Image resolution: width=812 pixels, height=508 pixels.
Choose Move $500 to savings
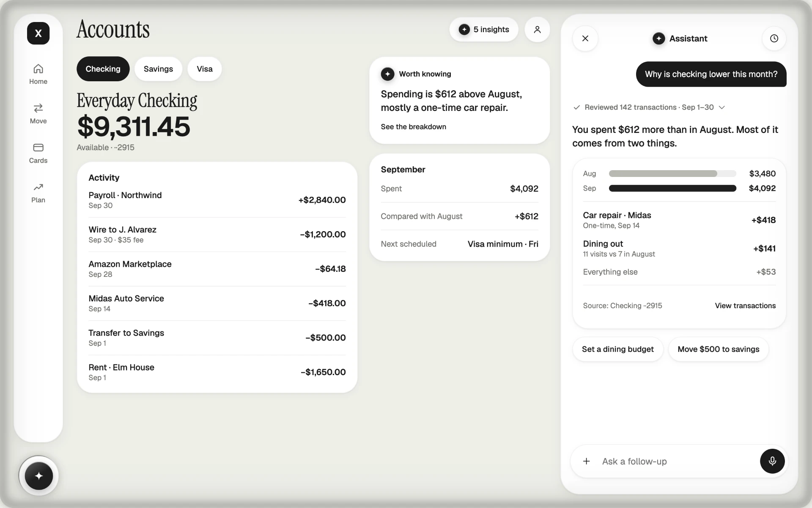718,349
